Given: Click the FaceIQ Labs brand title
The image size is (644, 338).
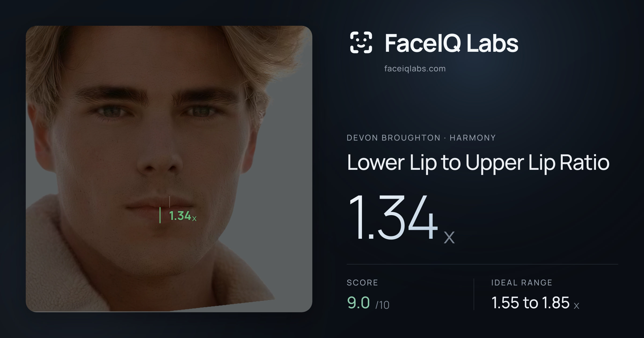Looking at the screenshot, I should click(451, 43).
